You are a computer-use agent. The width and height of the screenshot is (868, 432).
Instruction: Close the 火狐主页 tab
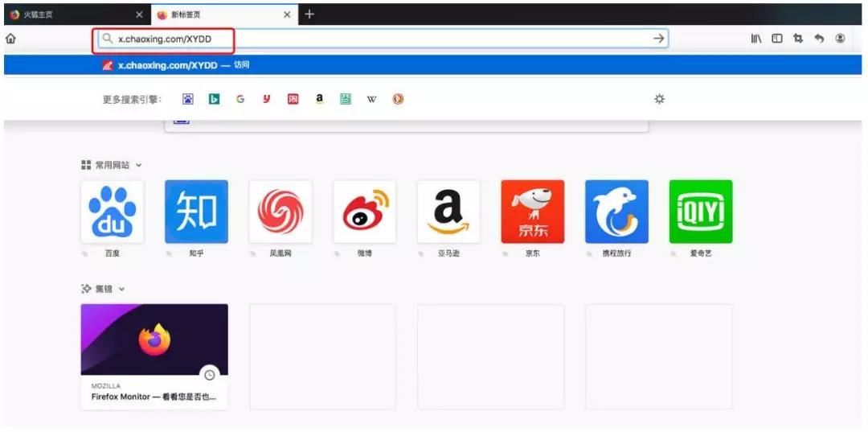[139, 15]
